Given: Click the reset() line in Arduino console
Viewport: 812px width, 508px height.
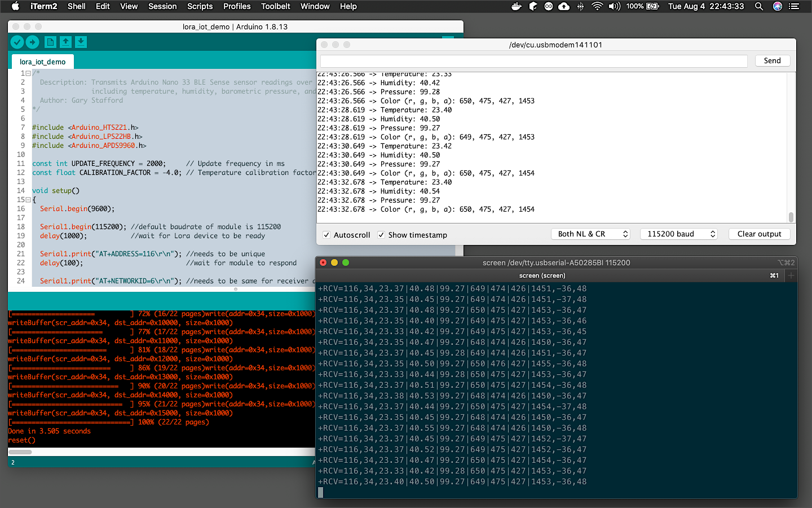Looking at the screenshot, I should (21, 440).
